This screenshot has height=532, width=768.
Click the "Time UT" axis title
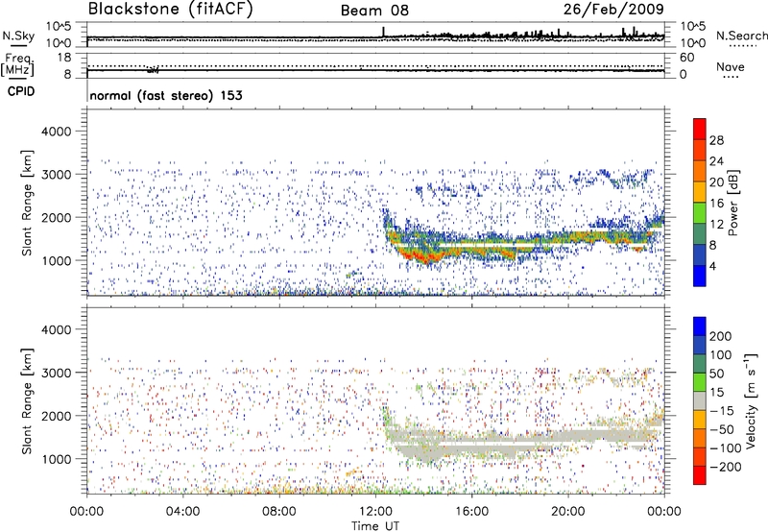point(375,526)
